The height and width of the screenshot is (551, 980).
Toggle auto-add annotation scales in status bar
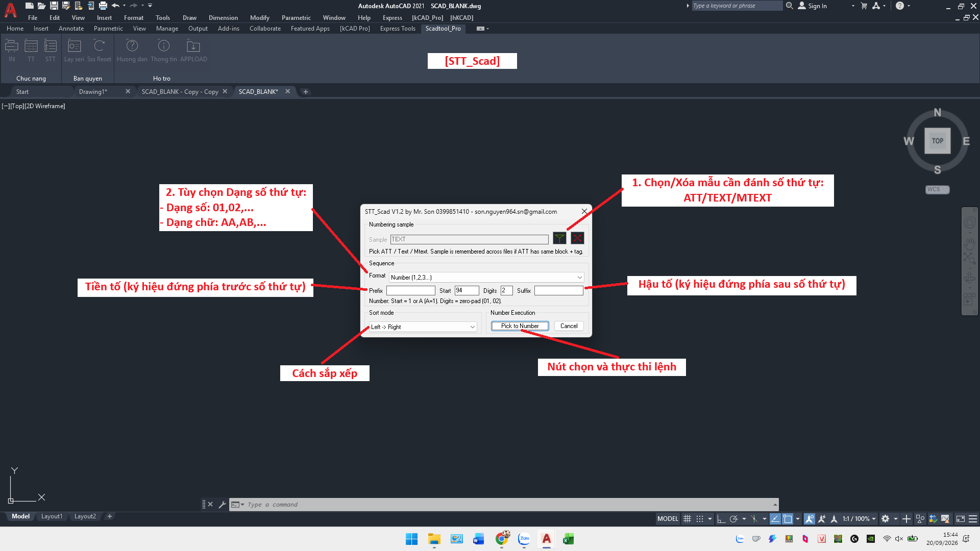point(822,519)
